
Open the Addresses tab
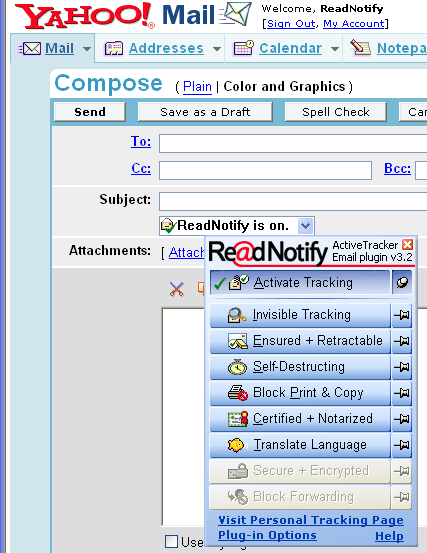tap(166, 48)
